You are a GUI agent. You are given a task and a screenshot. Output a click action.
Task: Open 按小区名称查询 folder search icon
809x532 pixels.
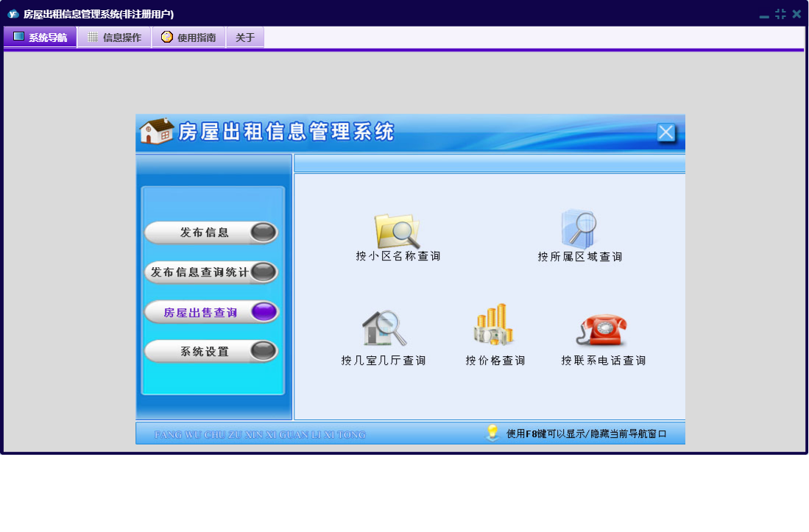point(397,231)
